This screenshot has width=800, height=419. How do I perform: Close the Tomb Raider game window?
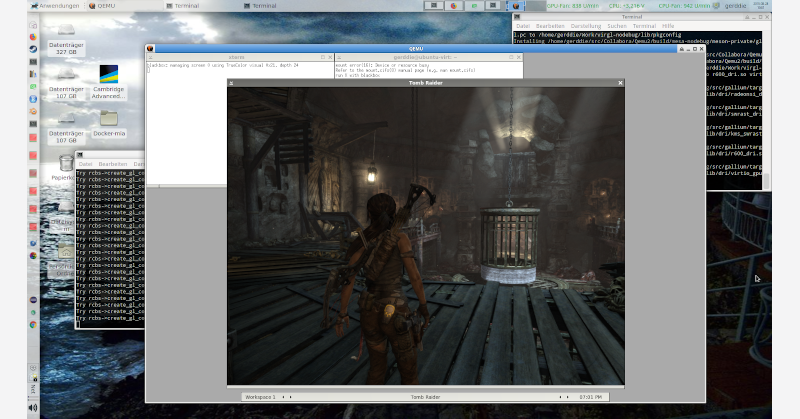point(620,83)
